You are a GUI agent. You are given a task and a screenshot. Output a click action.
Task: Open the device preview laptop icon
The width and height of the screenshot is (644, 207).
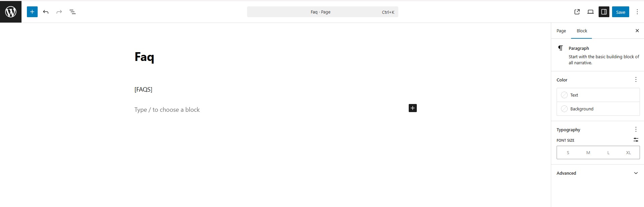[591, 12]
